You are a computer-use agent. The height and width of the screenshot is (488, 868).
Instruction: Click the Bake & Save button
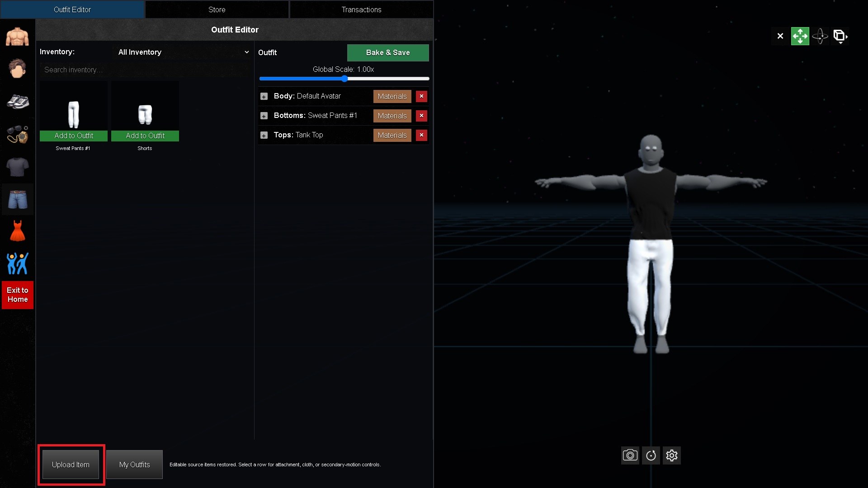pyautogui.click(x=388, y=52)
